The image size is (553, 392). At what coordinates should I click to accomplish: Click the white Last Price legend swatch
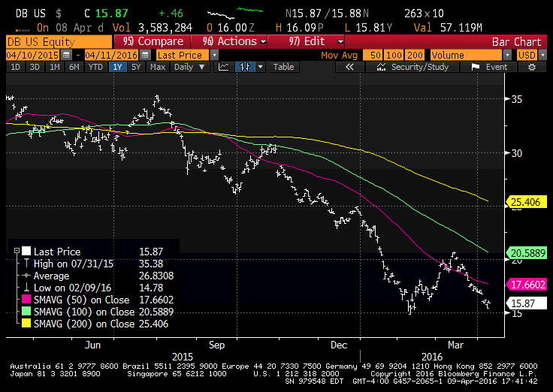[26, 251]
